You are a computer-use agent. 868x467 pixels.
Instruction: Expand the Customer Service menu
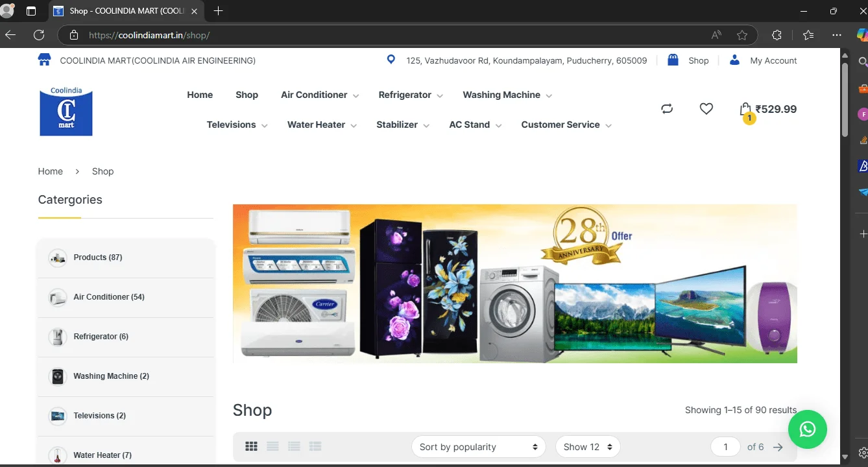(x=566, y=125)
